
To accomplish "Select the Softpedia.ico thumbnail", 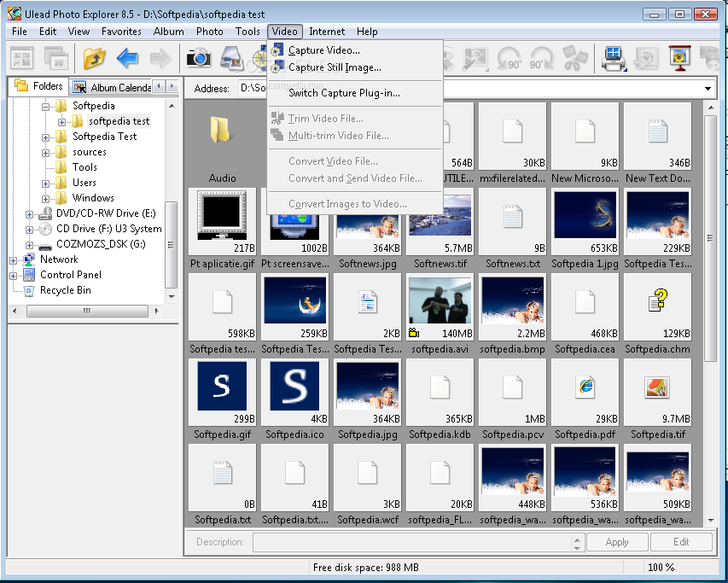I will point(294,393).
